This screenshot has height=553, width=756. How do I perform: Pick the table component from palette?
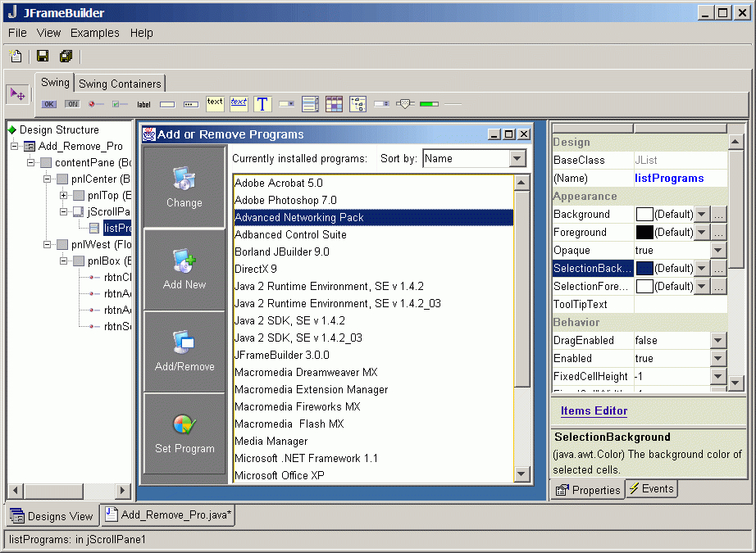pyautogui.click(x=334, y=104)
